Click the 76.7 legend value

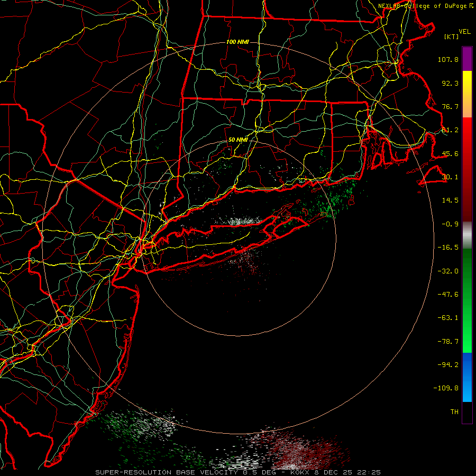click(450, 106)
